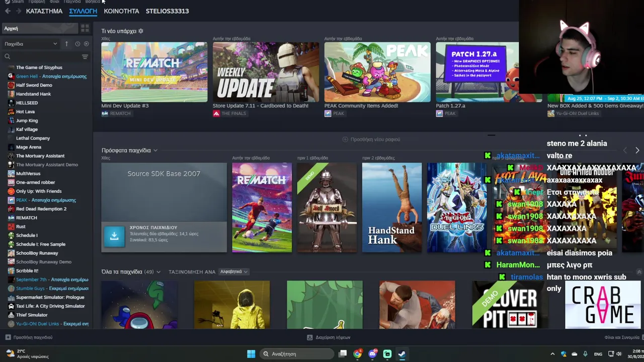Click Only Up: With Friends icon

coord(11,191)
